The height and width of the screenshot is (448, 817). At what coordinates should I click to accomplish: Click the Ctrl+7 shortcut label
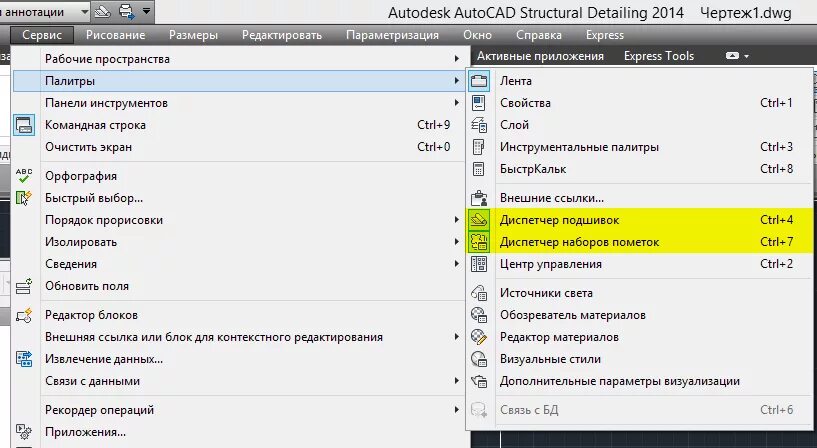pyautogui.click(x=776, y=242)
